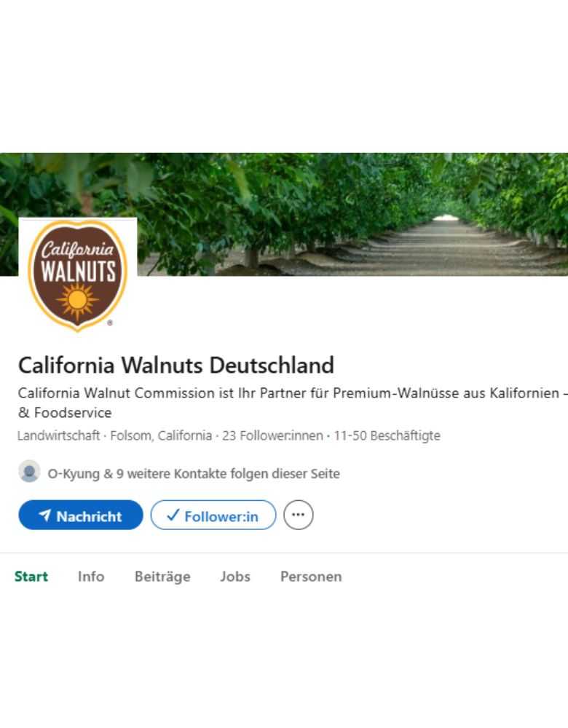The height and width of the screenshot is (728, 568).
Task: Show the Personen tab
Action: [311, 577]
